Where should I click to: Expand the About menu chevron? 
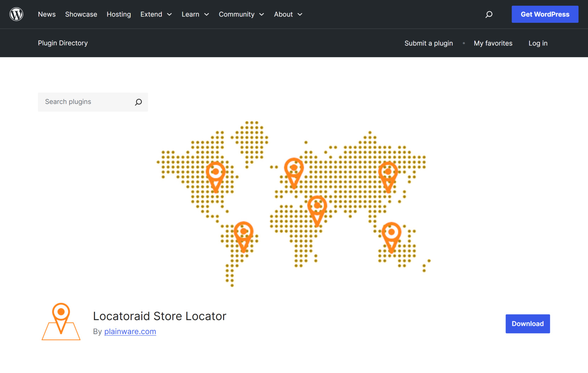pyautogui.click(x=300, y=15)
